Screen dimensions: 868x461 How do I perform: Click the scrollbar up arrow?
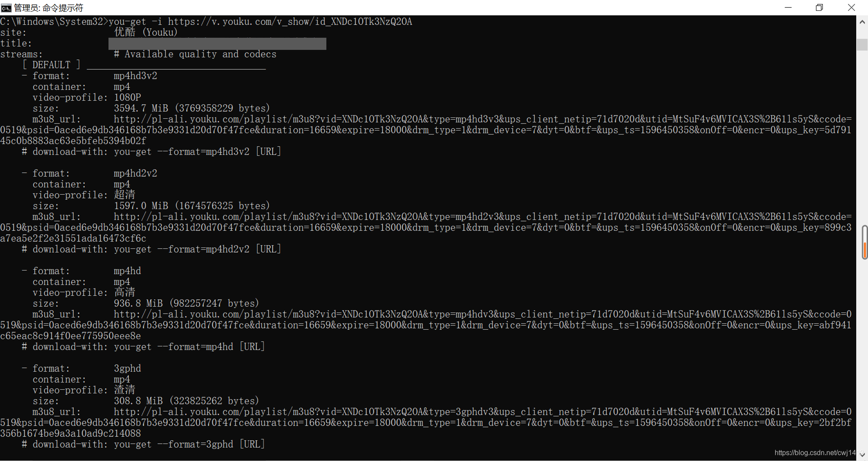click(862, 22)
